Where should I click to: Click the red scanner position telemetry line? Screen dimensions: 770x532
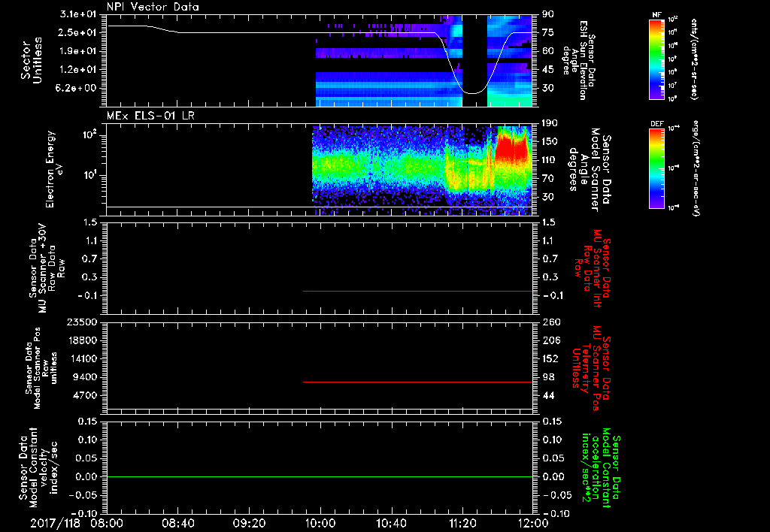click(x=417, y=382)
